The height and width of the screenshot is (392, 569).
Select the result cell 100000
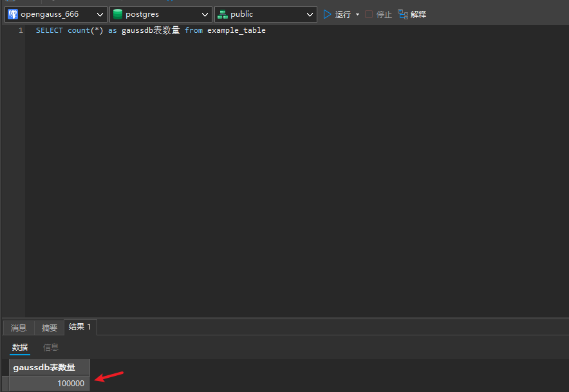tap(50, 383)
